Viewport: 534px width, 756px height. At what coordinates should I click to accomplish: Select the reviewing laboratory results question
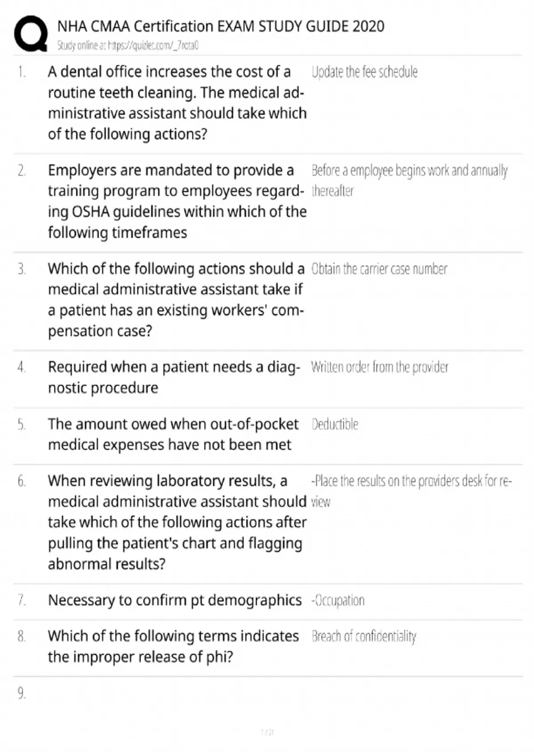coord(177,522)
